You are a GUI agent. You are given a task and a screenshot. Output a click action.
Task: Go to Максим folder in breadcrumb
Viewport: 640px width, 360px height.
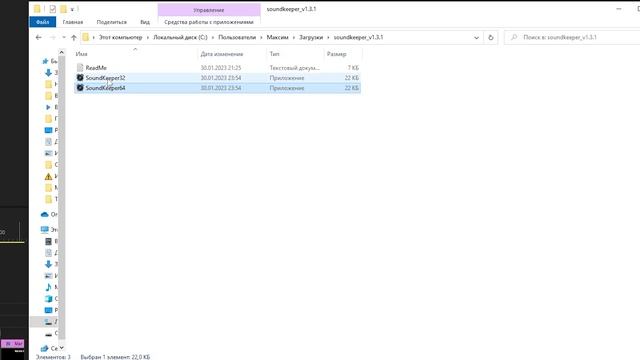point(277,37)
